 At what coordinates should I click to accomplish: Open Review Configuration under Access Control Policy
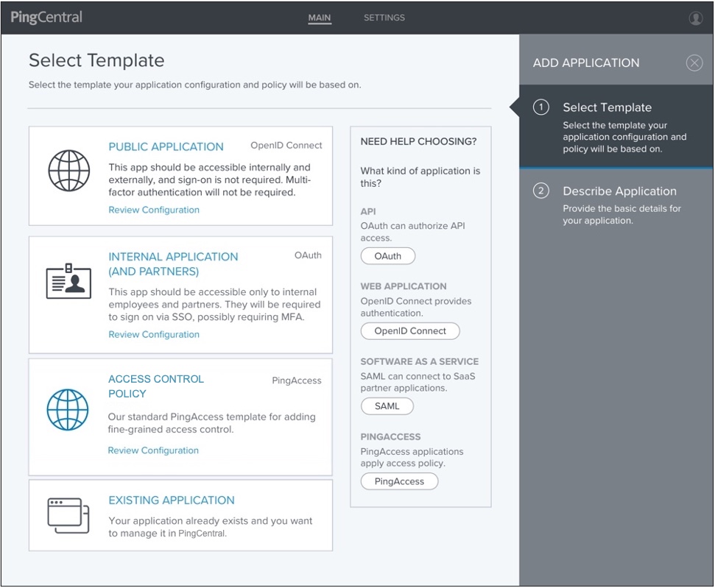[x=153, y=450]
